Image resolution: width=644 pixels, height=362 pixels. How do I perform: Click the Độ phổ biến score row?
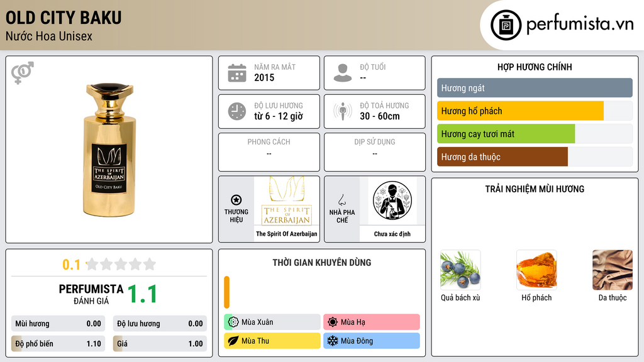tap(58, 344)
